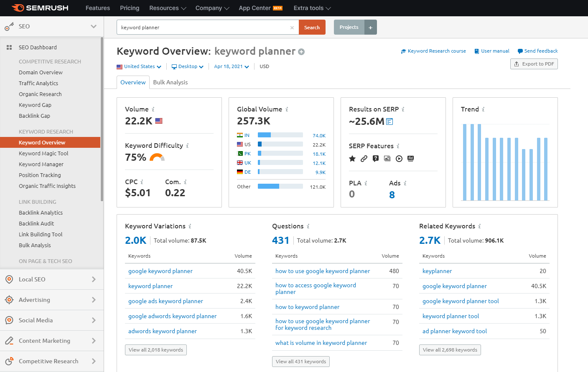Click View all 431 keywords button

[301, 362]
